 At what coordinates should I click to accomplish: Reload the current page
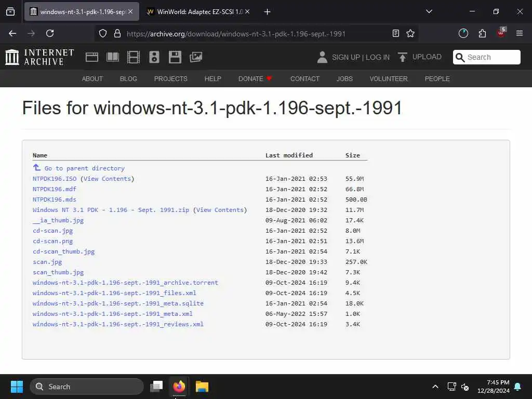(50, 33)
